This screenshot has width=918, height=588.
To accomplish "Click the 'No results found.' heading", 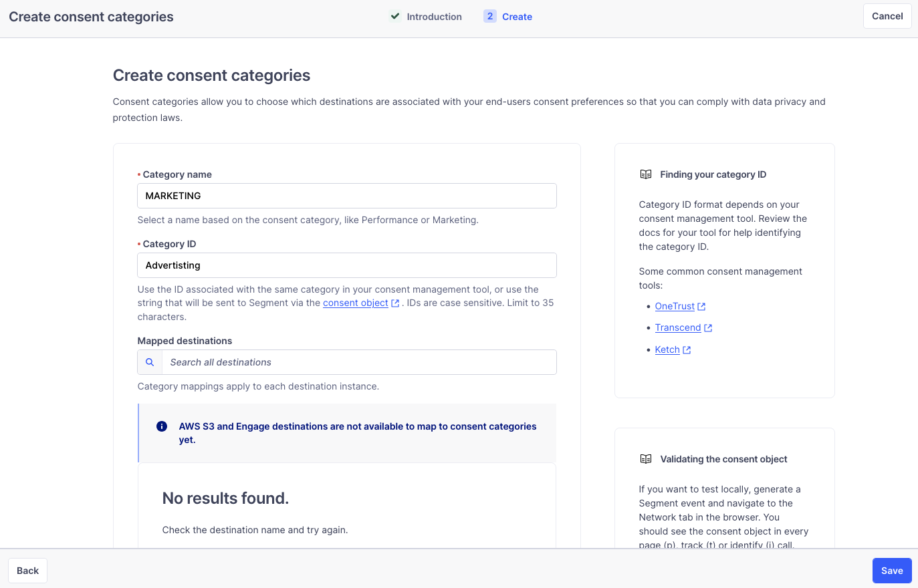I will (225, 498).
